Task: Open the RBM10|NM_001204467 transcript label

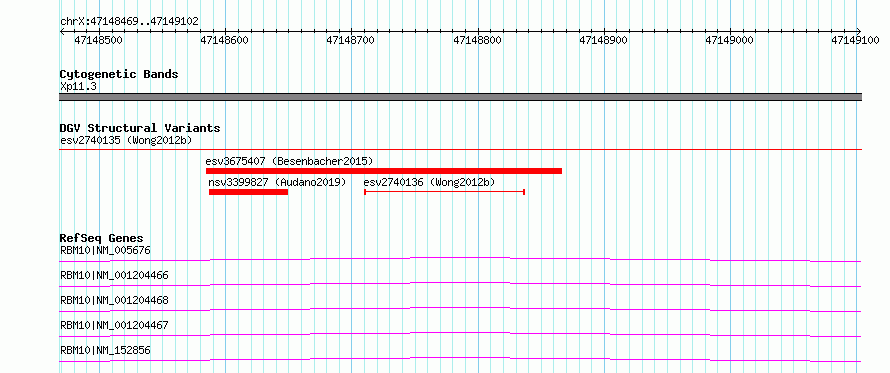Action: (x=114, y=325)
